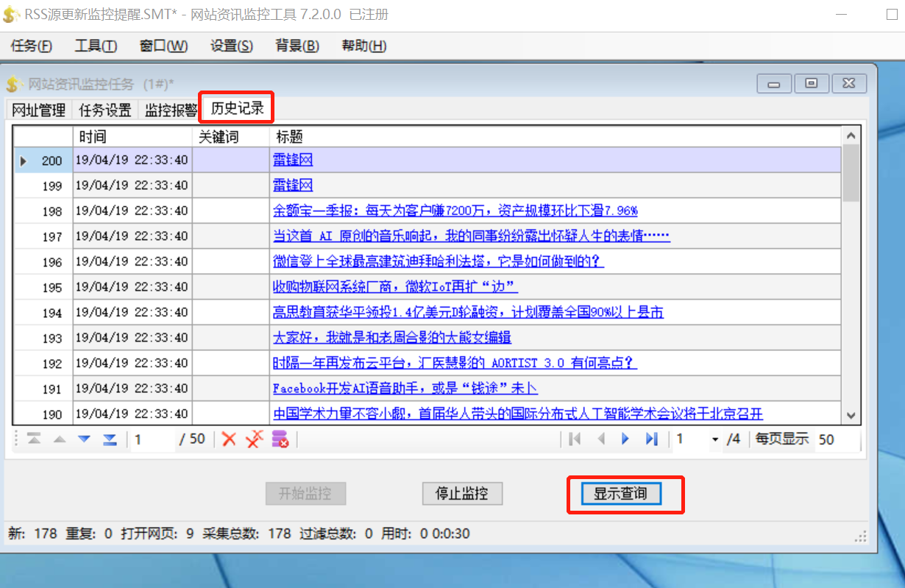This screenshot has height=588, width=905.
Task: Open the 大家好，我就是 article link
Action: click(392, 337)
